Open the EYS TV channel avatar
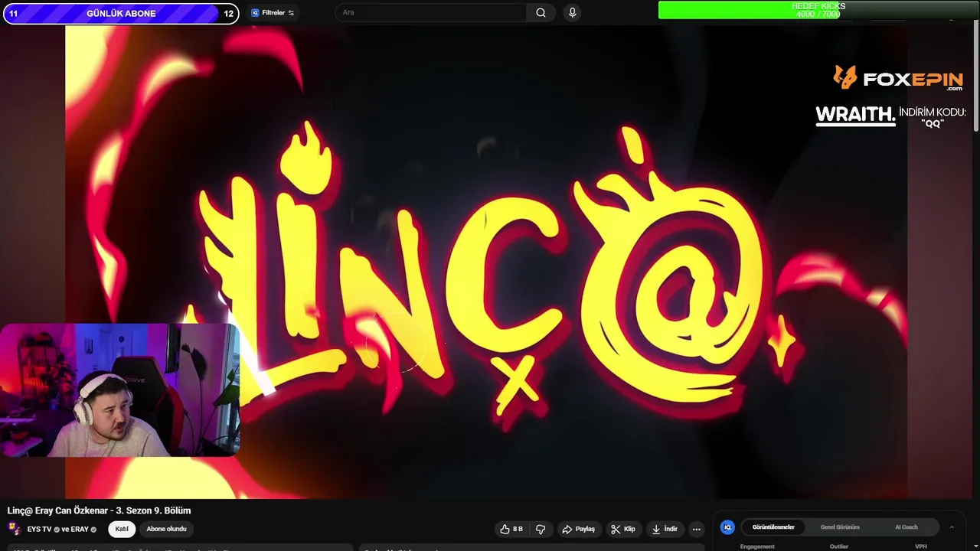 [x=14, y=529]
